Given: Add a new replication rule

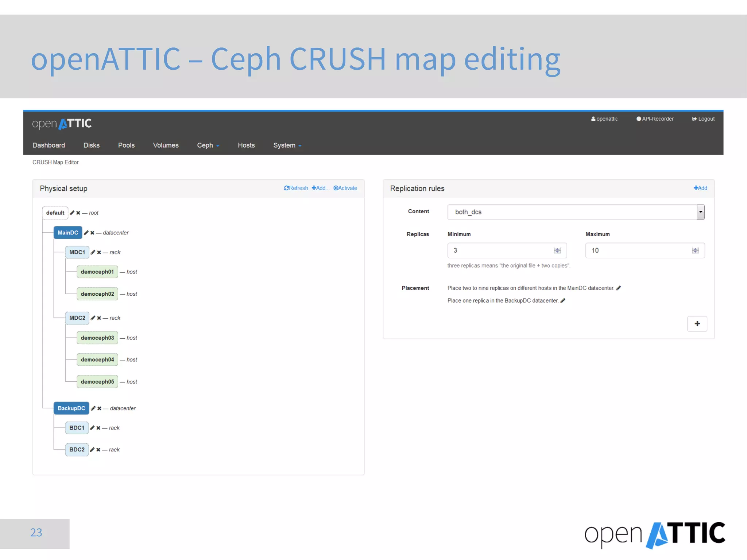Looking at the screenshot, I should point(700,188).
